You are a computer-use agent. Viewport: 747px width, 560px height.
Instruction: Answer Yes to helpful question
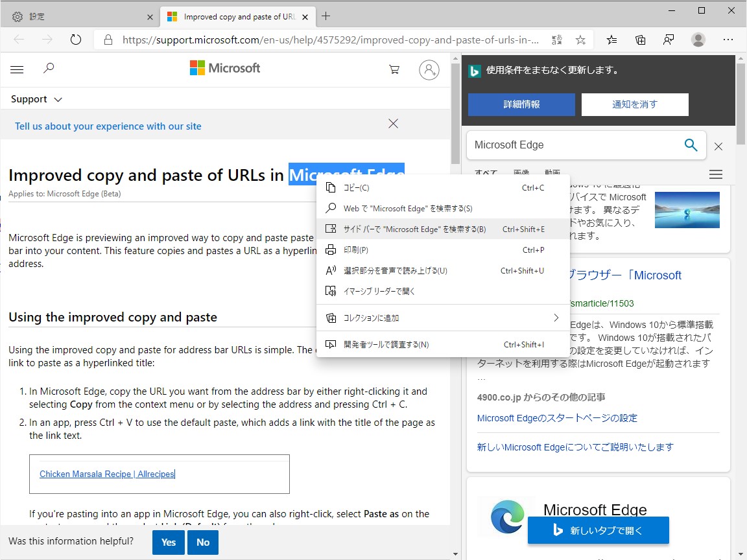(x=168, y=542)
